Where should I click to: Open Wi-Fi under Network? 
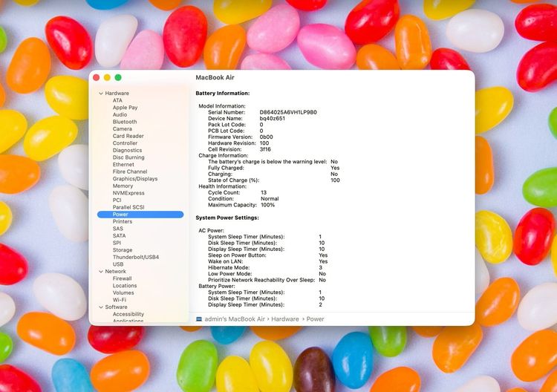(120, 300)
